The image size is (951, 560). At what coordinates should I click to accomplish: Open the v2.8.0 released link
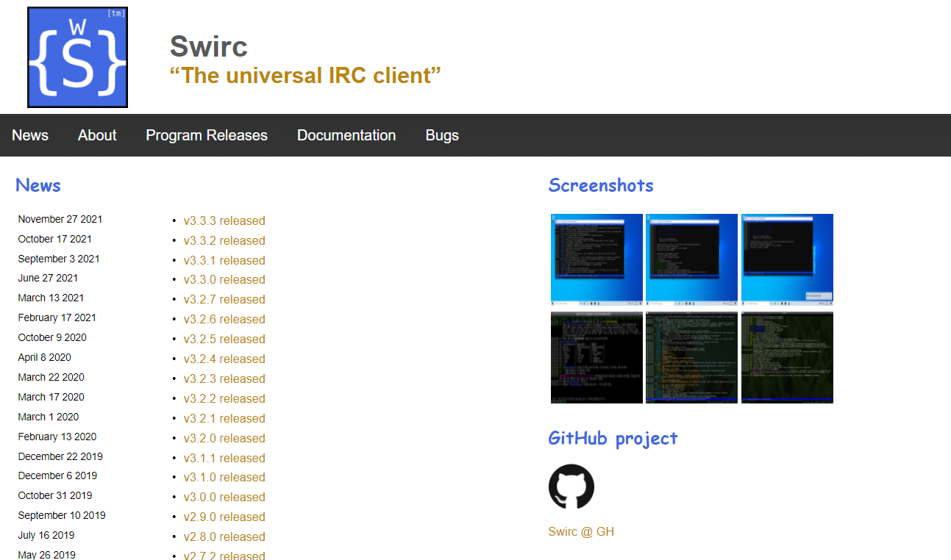click(x=224, y=536)
